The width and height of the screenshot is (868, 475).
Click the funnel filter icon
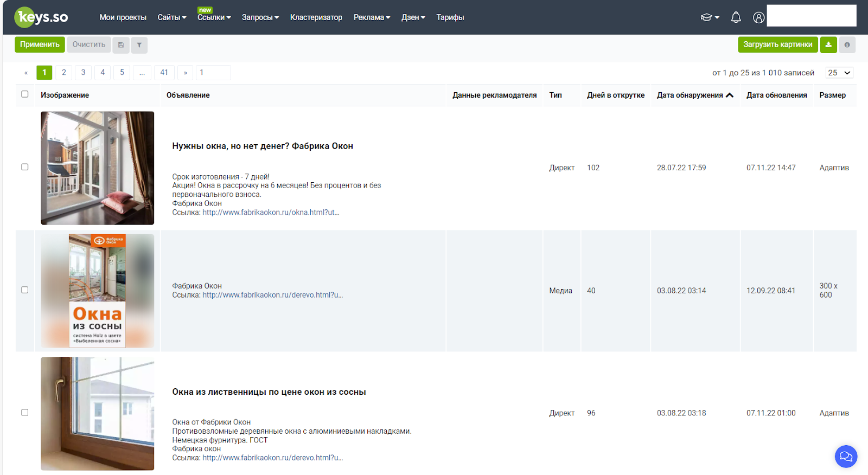[139, 45]
